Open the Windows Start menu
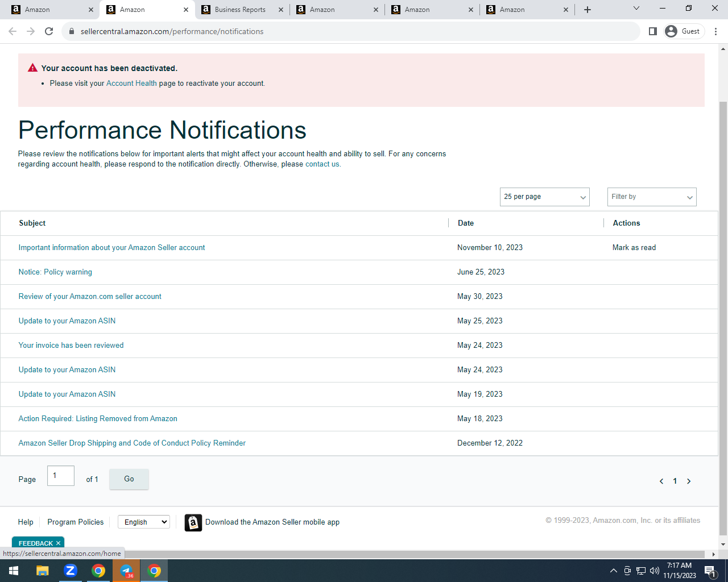The width and height of the screenshot is (728, 582). [x=14, y=571]
